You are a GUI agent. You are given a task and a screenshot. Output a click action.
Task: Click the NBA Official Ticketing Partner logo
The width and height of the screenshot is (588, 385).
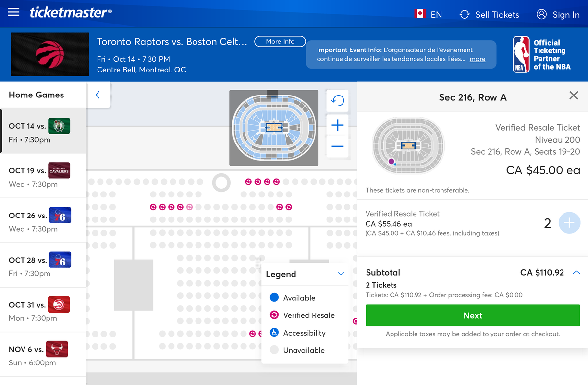pyautogui.click(x=544, y=54)
